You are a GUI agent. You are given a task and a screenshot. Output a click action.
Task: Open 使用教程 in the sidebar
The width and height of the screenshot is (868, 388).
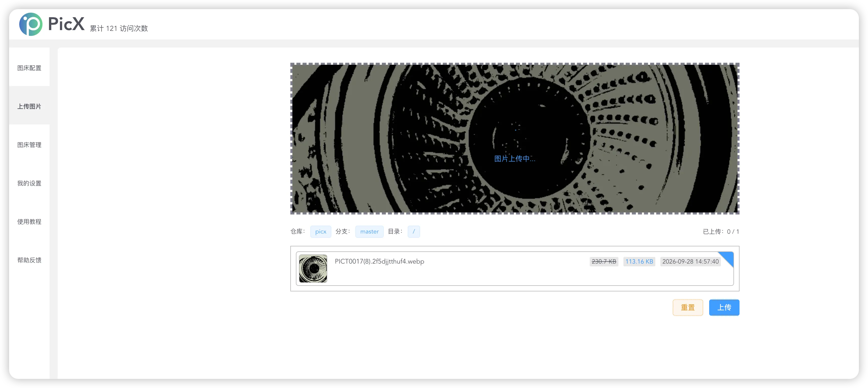pyautogui.click(x=29, y=222)
